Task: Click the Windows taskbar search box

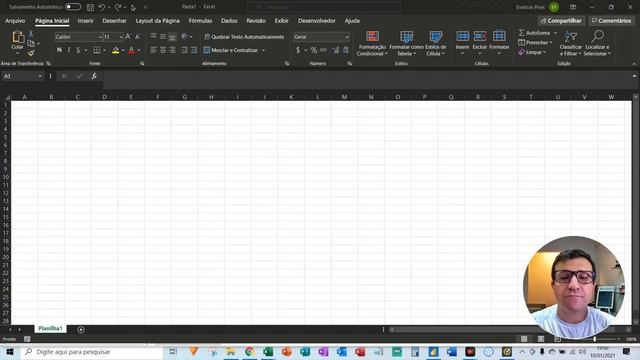Action: (92, 352)
